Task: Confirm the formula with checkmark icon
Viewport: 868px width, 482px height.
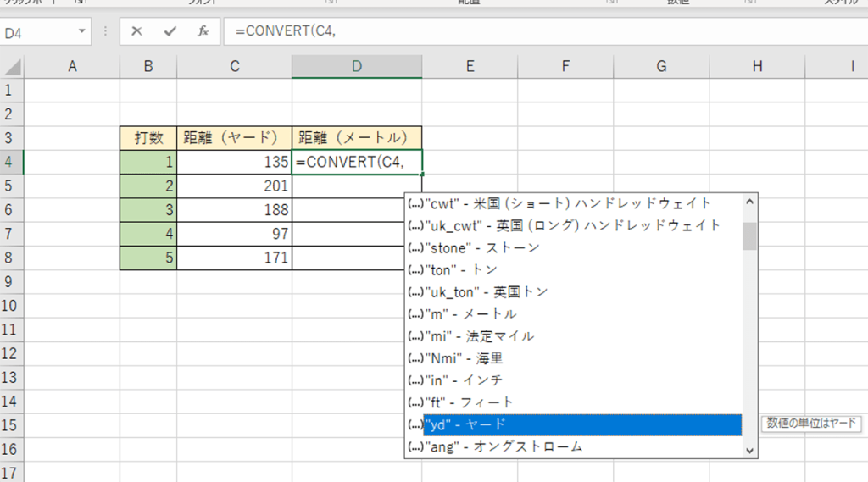Action: [x=170, y=31]
